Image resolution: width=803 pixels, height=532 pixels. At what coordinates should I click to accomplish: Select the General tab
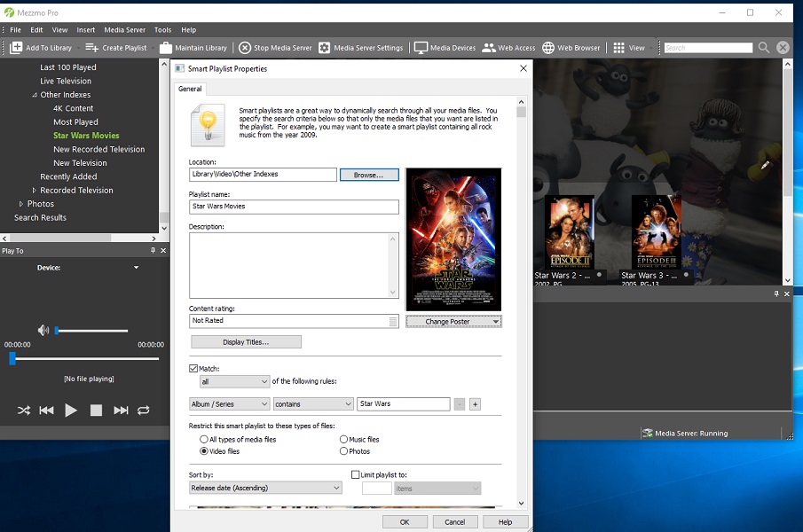(x=190, y=89)
